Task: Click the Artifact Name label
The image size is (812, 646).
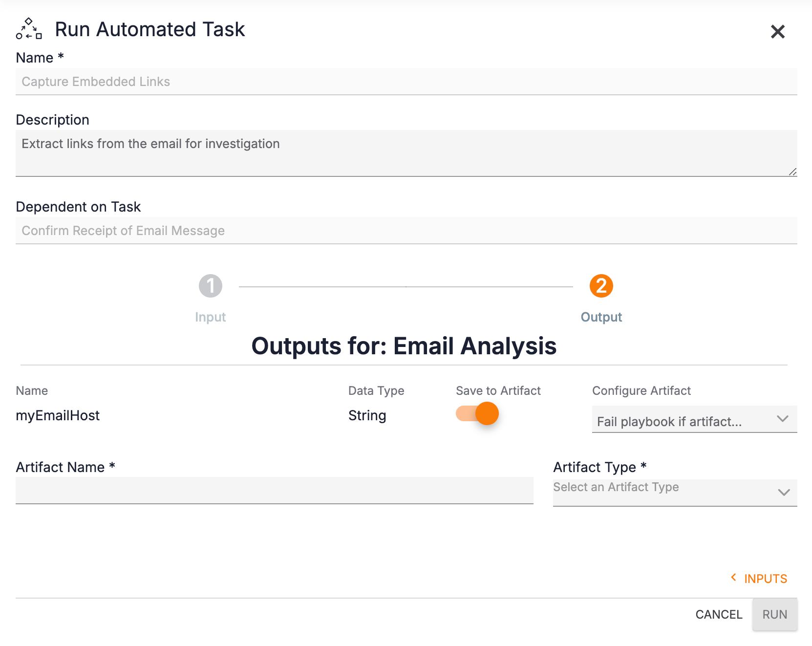Action: (65, 467)
